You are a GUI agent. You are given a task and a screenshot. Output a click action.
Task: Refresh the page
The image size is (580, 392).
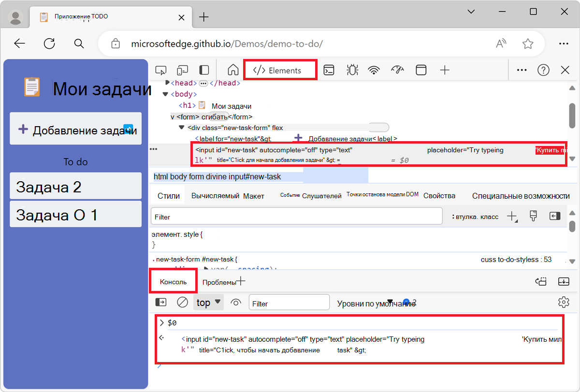point(49,44)
